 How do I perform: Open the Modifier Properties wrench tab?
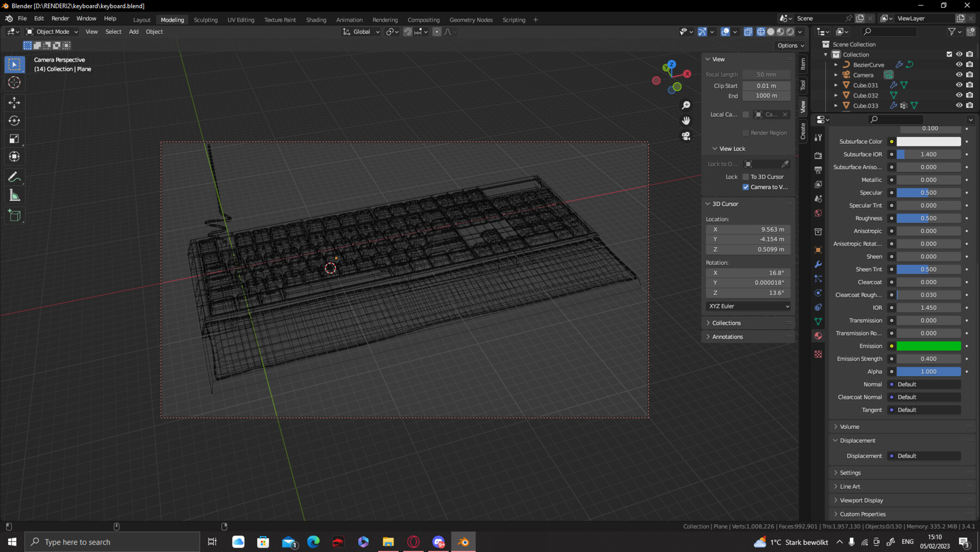818,265
